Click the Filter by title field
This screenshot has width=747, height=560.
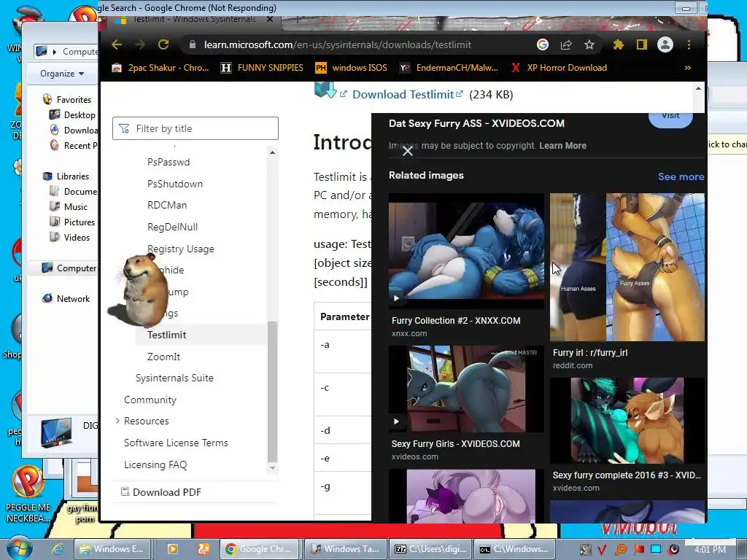click(196, 128)
